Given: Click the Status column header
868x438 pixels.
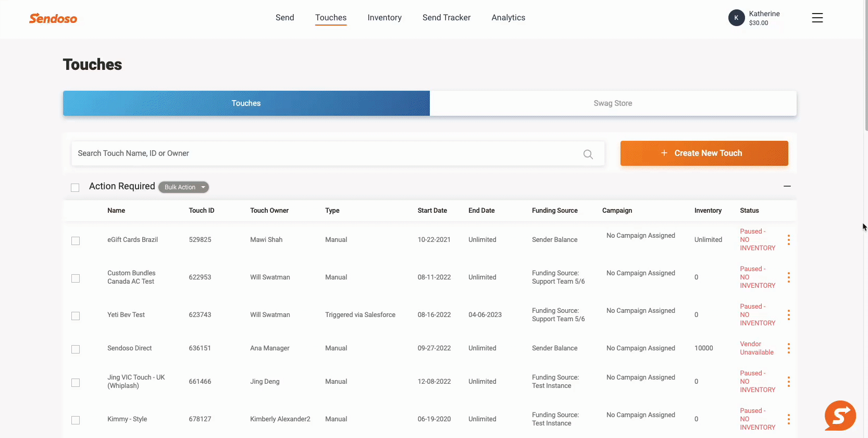Looking at the screenshot, I should click(750, 211).
